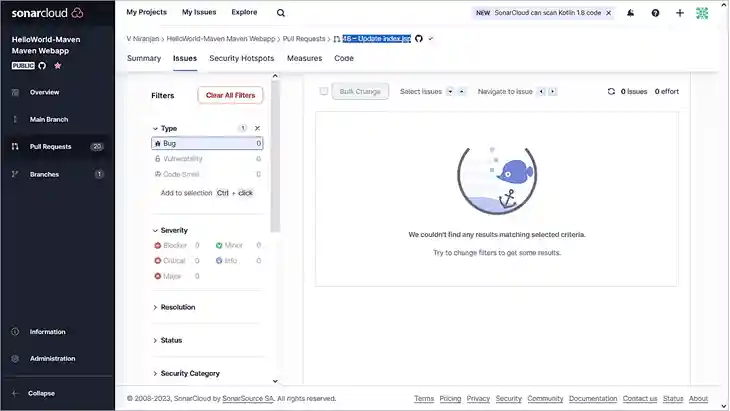
Task: Open the pull request switcher dropdown arrow
Action: point(431,39)
